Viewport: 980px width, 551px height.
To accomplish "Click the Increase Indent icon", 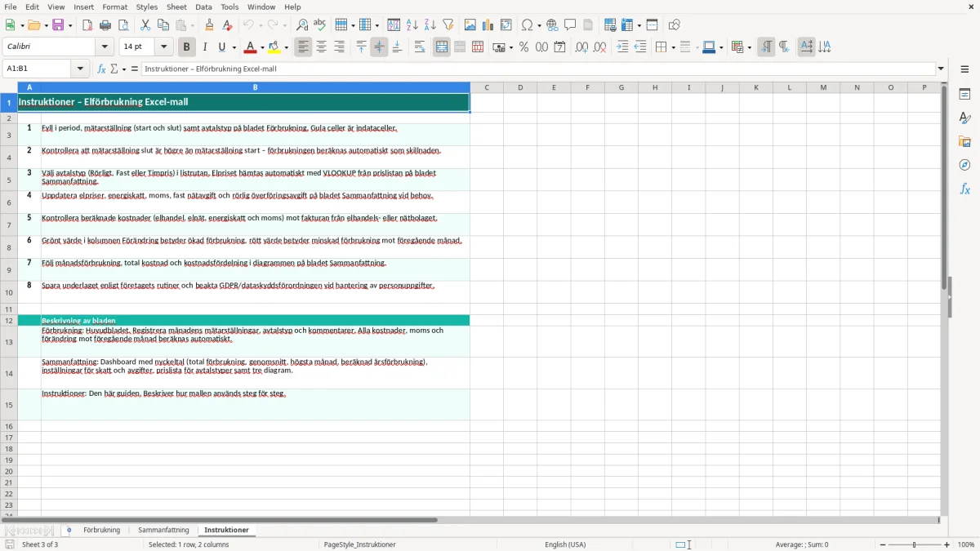I will [622, 47].
